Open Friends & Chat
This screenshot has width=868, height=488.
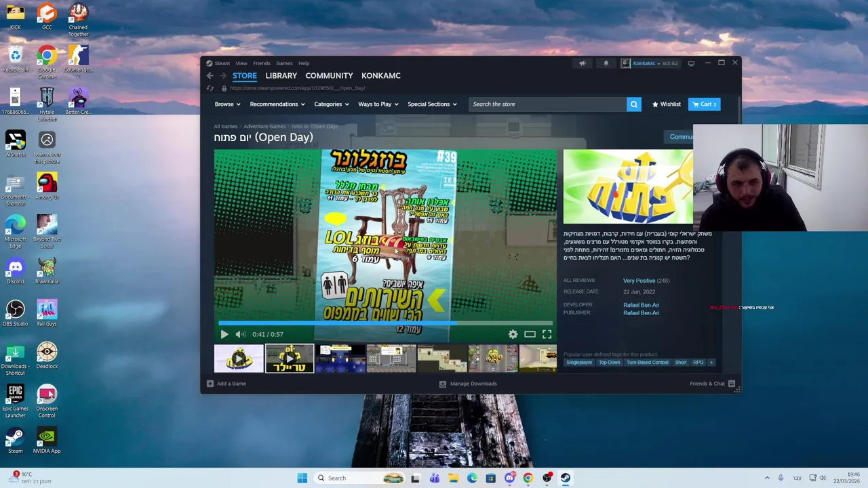click(712, 384)
